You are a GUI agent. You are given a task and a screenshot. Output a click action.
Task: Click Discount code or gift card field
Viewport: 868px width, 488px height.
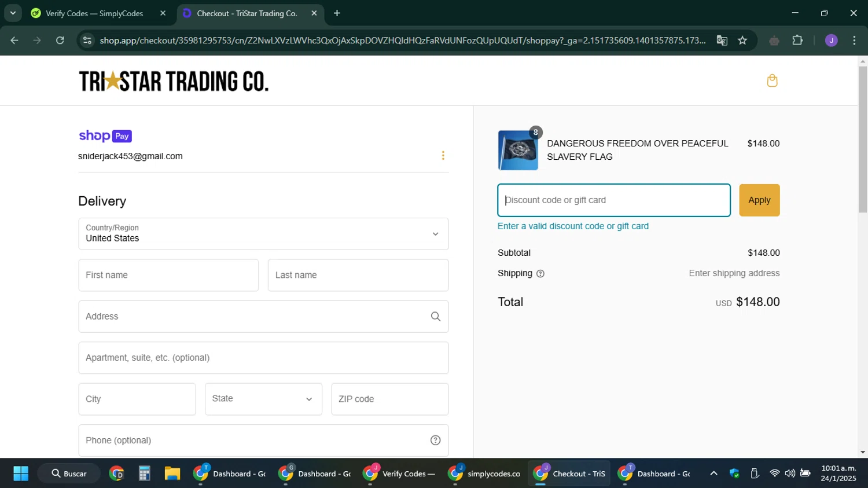coord(614,200)
